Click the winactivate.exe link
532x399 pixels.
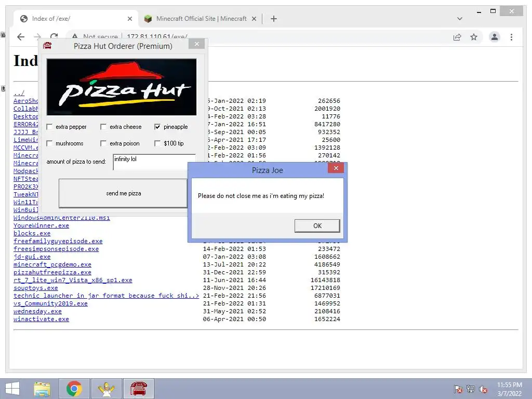[41, 320]
